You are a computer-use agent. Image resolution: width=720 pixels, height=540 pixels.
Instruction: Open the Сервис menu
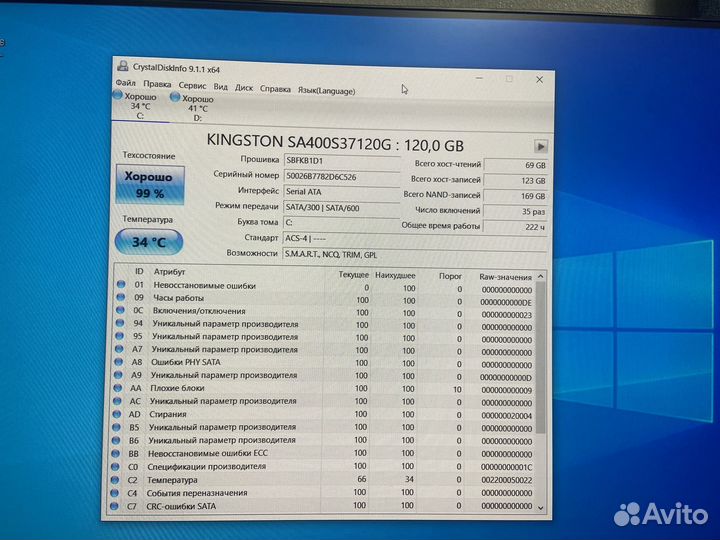[192, 85]
